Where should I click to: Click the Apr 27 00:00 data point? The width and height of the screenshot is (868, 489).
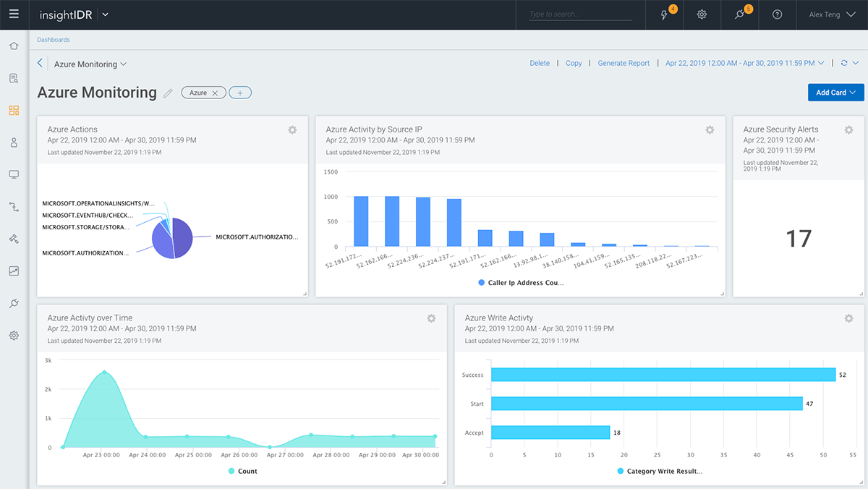pos(269,447)
